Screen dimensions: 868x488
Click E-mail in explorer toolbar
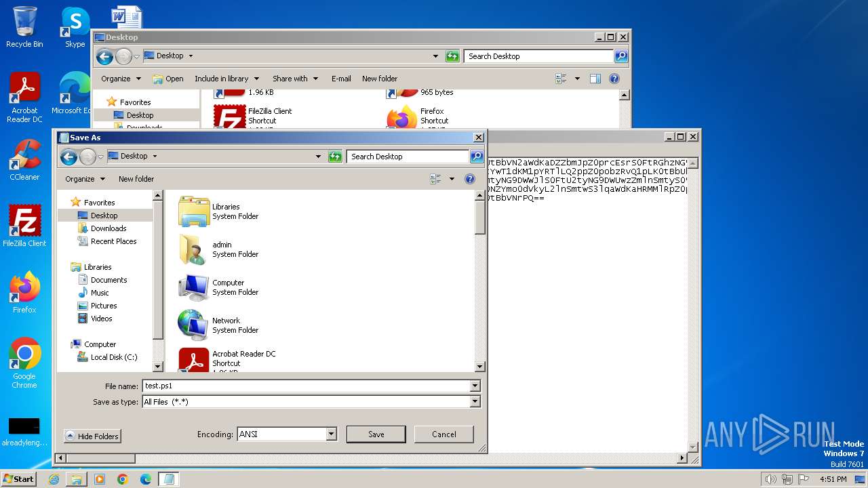[x=341, y=79]
